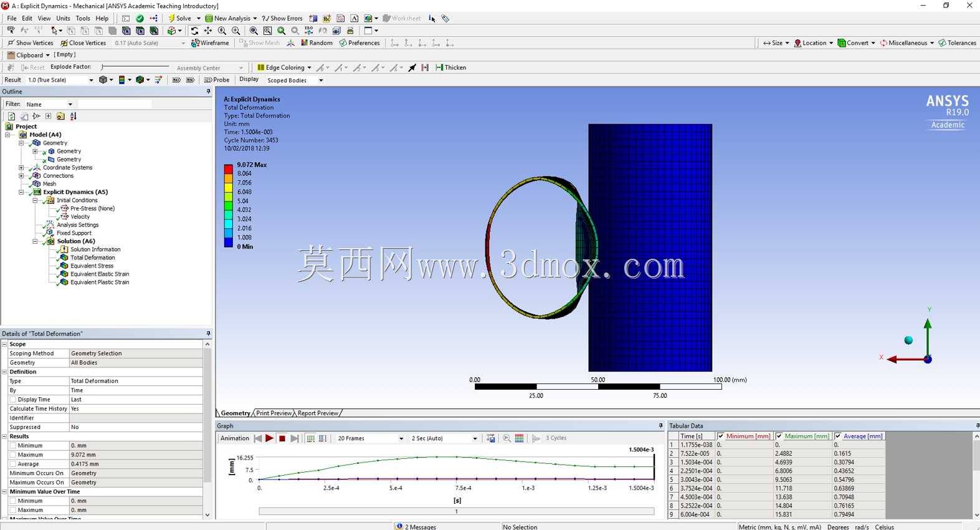Click the Thicken edges icon

tap(451, 67)
